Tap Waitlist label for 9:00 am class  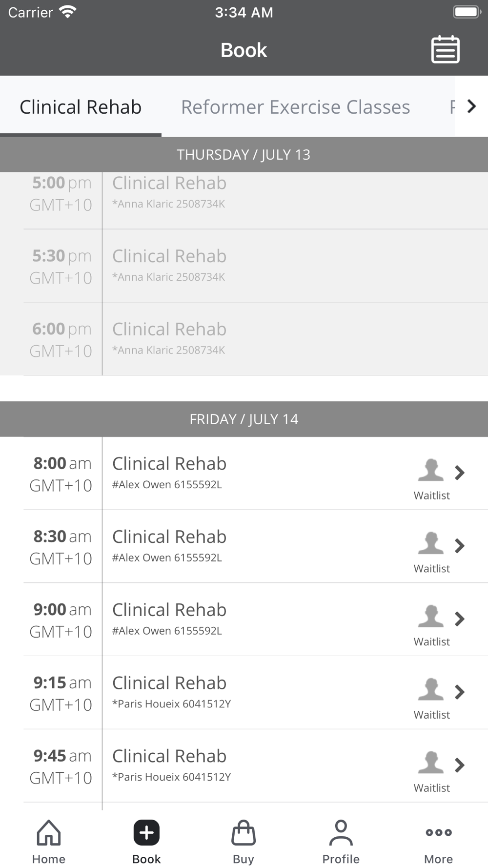(x=431, y=642)
